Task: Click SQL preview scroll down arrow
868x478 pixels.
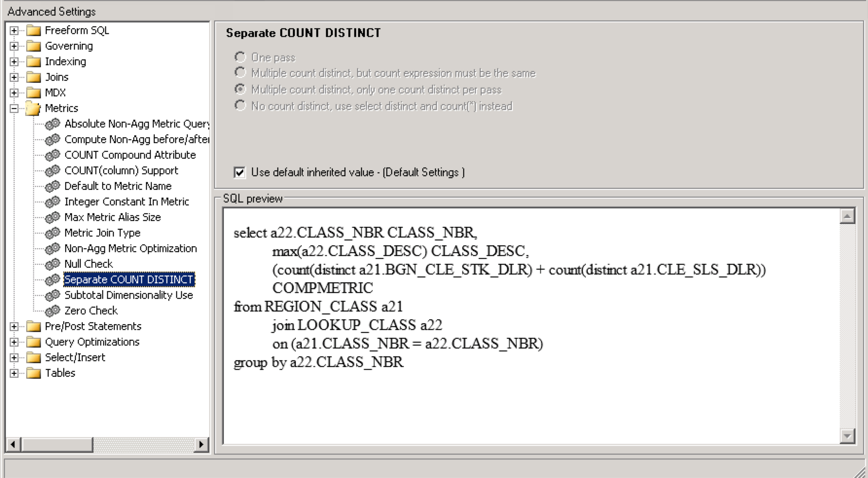Action: 847,436
